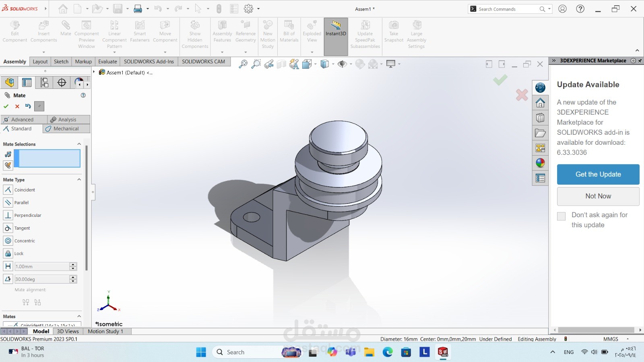The image size is (644, 362).
Task: Open the PropertyManager tab icon
Action: pos(27,82)
